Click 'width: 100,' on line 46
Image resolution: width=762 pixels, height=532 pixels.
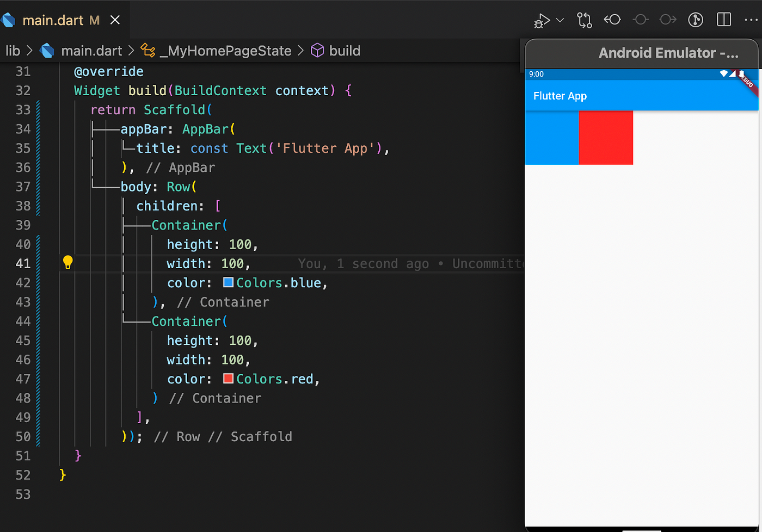208,360
